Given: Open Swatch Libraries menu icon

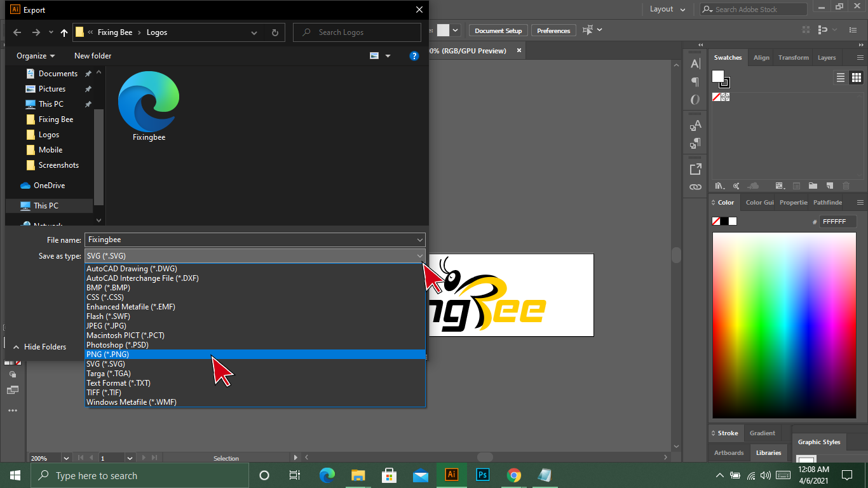Looking at the screenshot, I should tap(720, 186).
